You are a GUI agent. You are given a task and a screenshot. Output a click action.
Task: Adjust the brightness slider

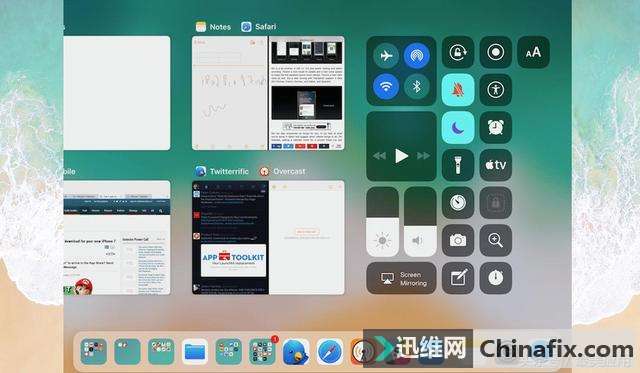(x=382, y=222)
